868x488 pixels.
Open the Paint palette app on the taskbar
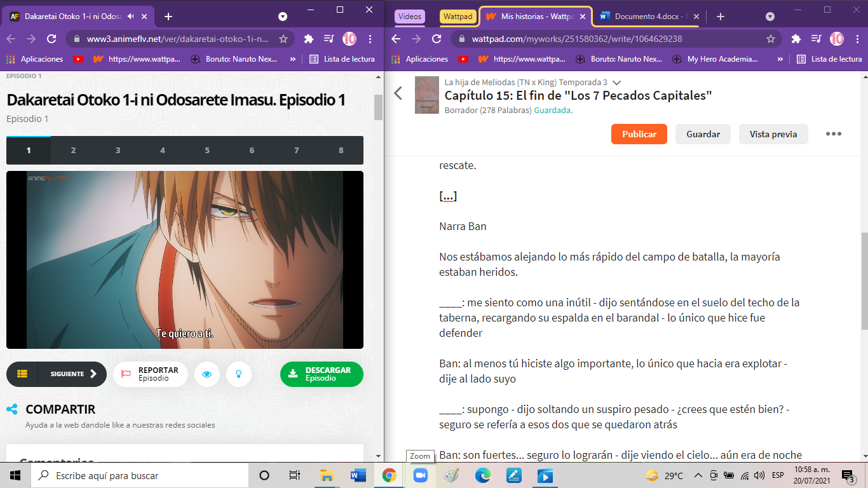pos(451,475)
